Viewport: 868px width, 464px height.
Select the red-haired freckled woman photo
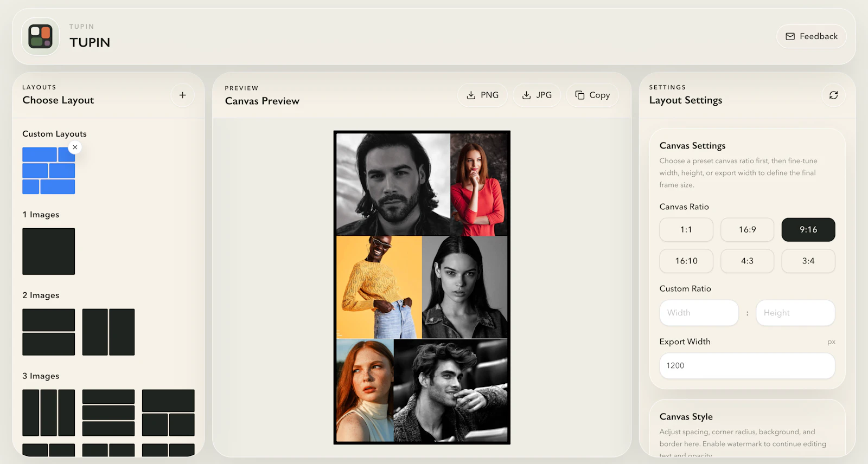pos(365,390)
